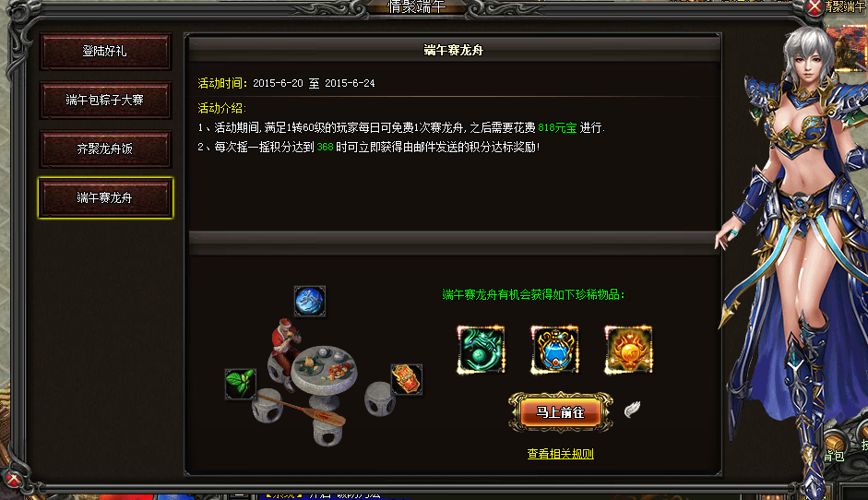Click the stone table with food
Image resolution: width=868 pixels, height=500 pixels.
pos(324,369)
